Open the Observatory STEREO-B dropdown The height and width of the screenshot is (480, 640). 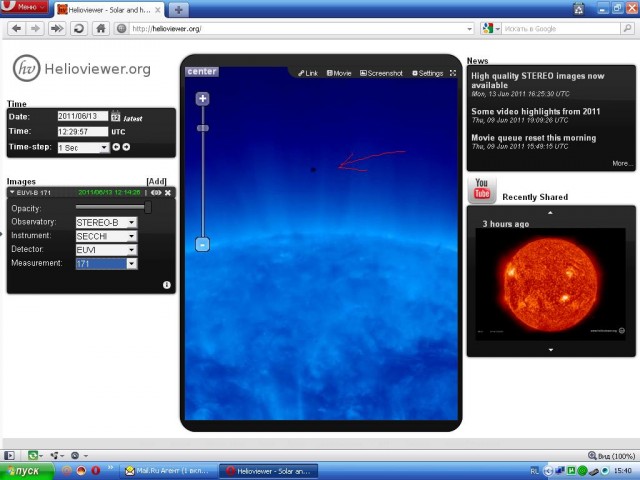[107, 222]
